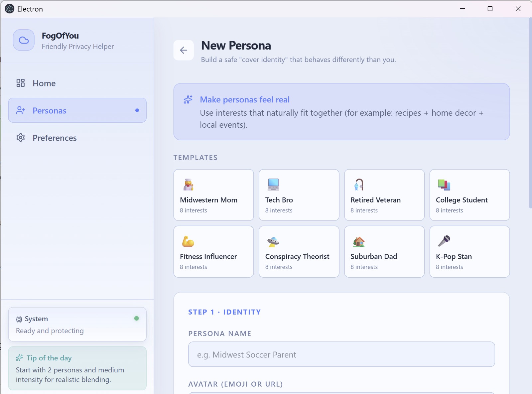This screenshot has height=394, width=532.
Task: Open the Personas section
Action: 77,110
